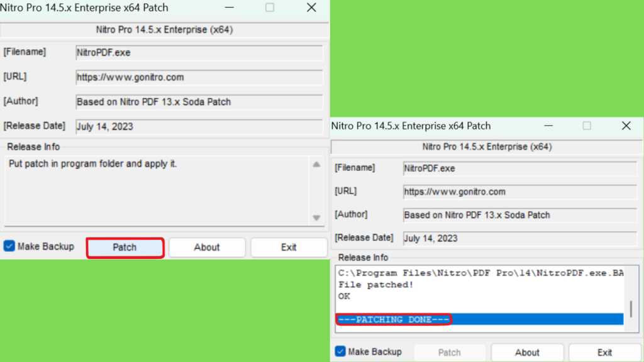Close the left patch window
This screenshot has width=644, height=362.
(311, 8)
